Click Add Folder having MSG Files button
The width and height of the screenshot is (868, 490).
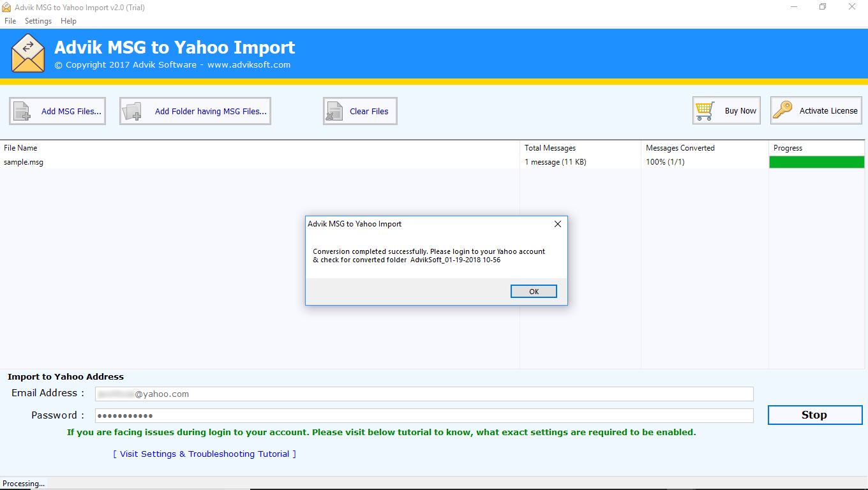click(x=195, y=111)
